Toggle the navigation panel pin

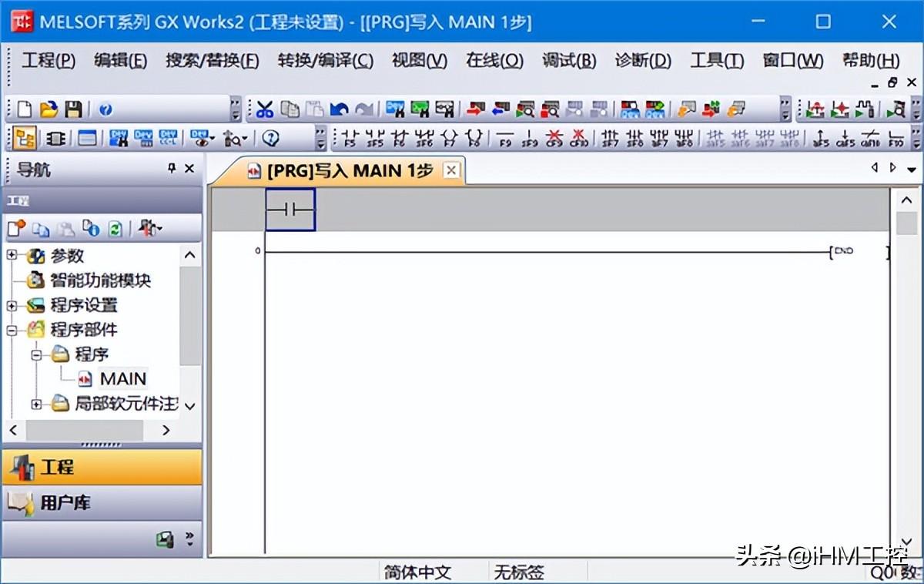pos(172,169)
